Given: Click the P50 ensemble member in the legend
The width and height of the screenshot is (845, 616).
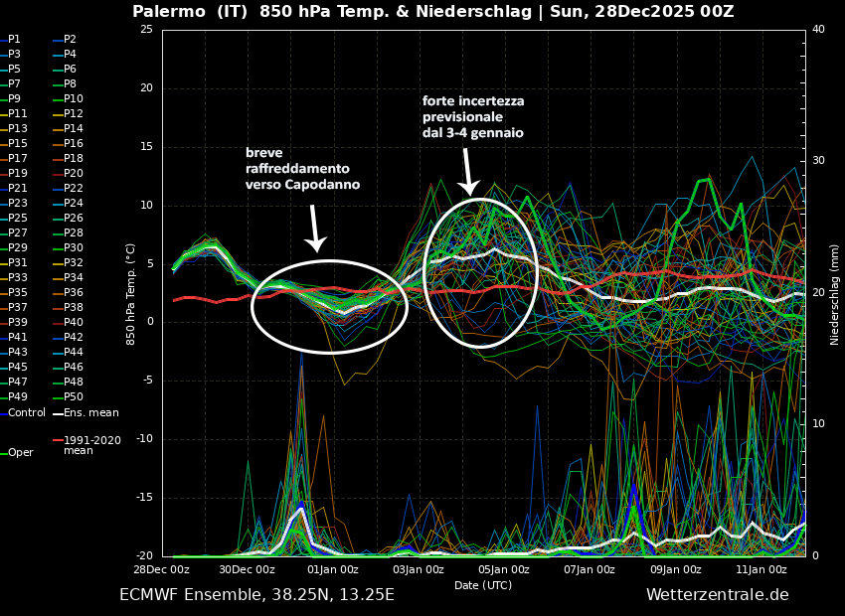Looking at the screenshot, I should pyautogui.click(x=73, y=397).
